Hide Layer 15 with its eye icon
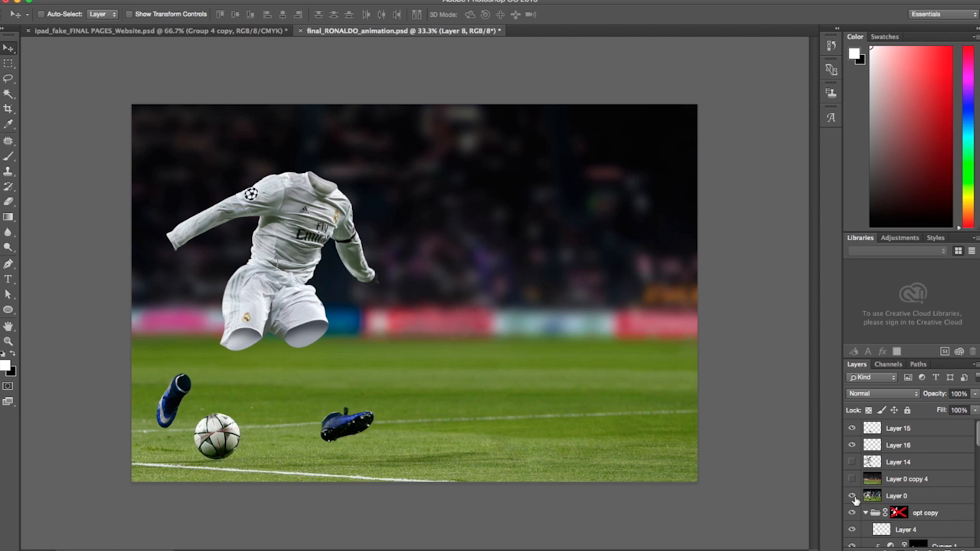 [852, 429]
